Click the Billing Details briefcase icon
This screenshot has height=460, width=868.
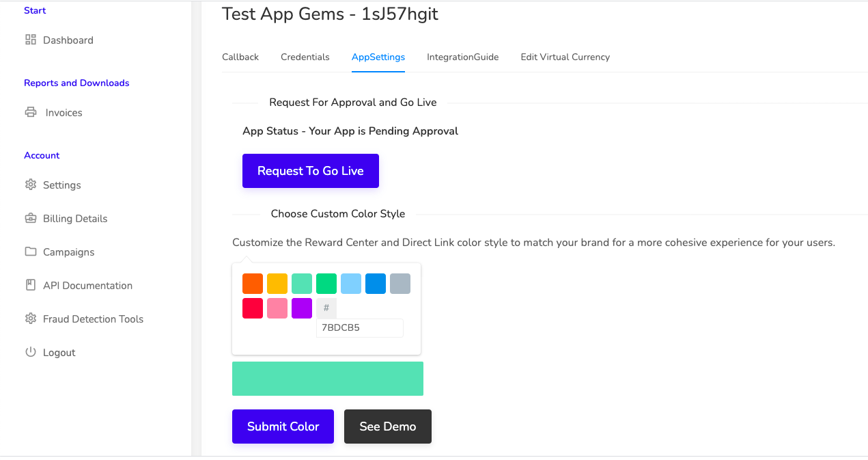(30, 218)
